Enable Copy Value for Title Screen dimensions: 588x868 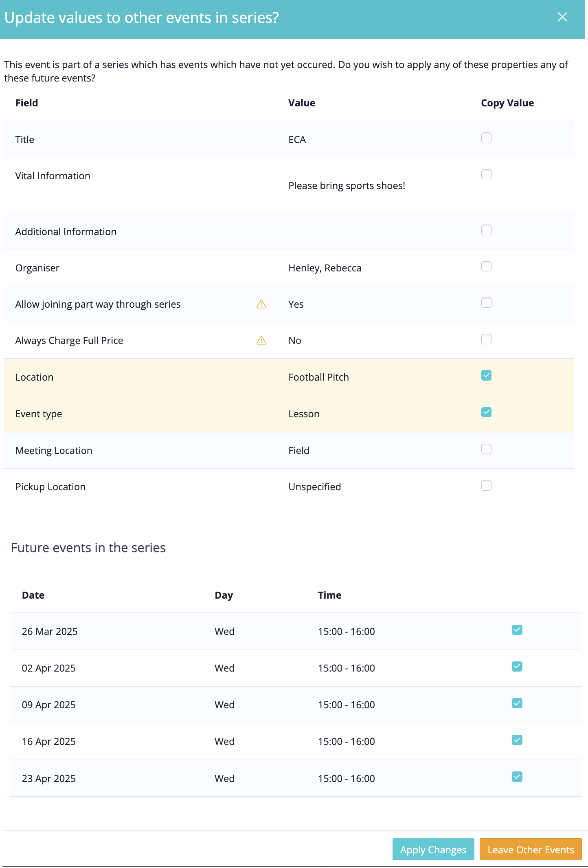486,138
